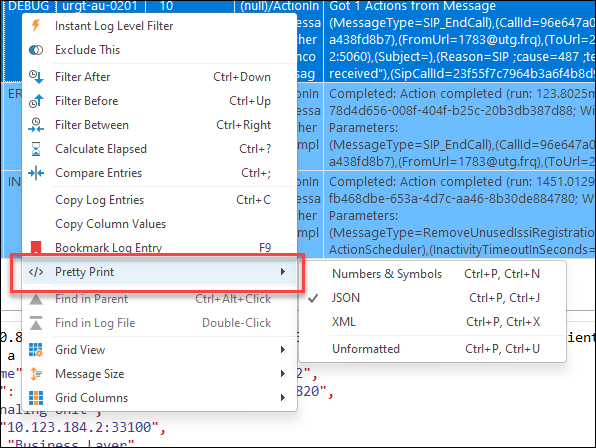Expand the Grid View submenu arrow

(282, 350)
